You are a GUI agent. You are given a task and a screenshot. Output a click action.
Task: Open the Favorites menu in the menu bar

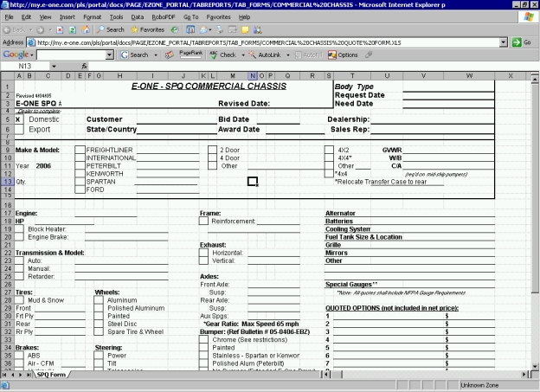point(218,17)
